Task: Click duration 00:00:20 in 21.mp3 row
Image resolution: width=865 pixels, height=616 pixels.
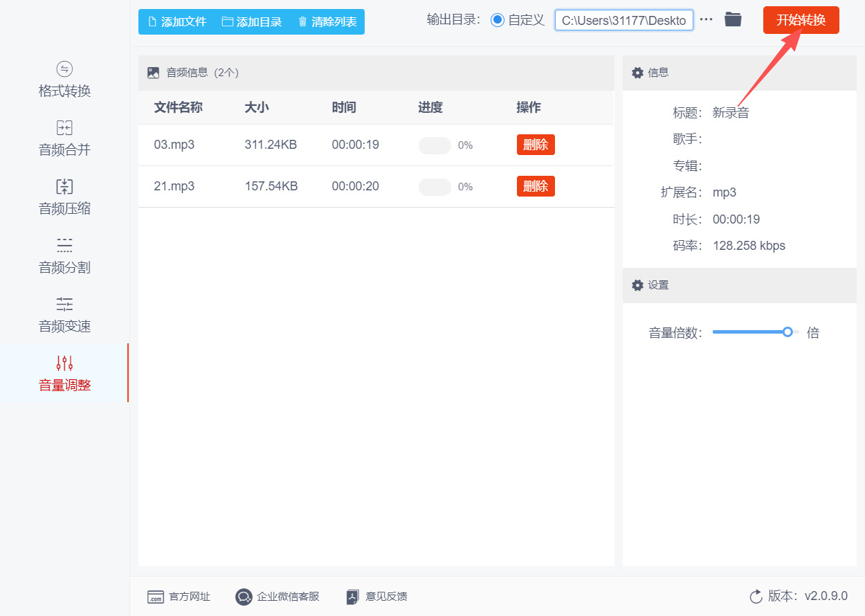Action: 356,186
